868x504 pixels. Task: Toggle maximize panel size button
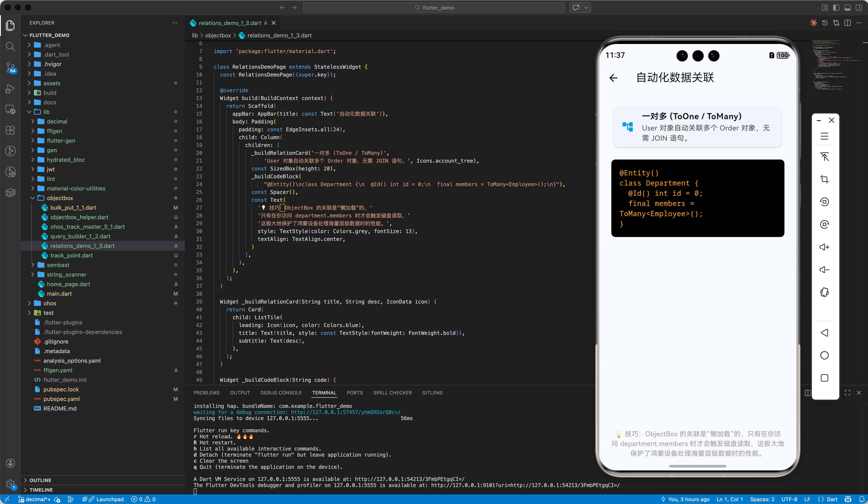click(x=847, y=393)
